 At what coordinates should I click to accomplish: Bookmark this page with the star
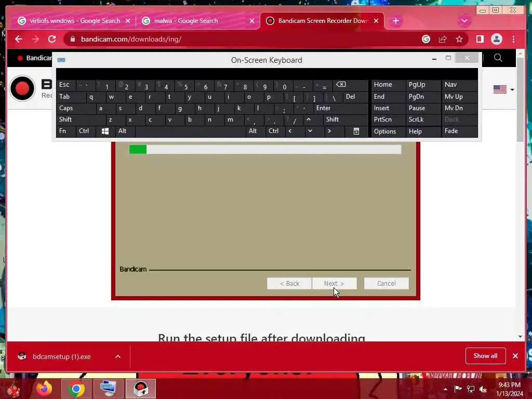click(x=459, y=39)
